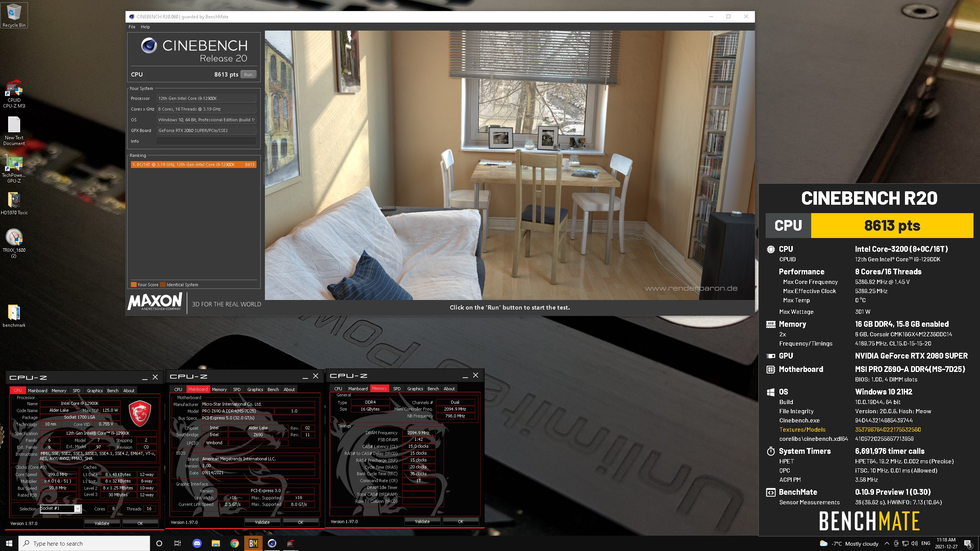The image size is (980, 551).
Task: Switch to Cinebench taskbar icon
Action: [x=272, y=543]
